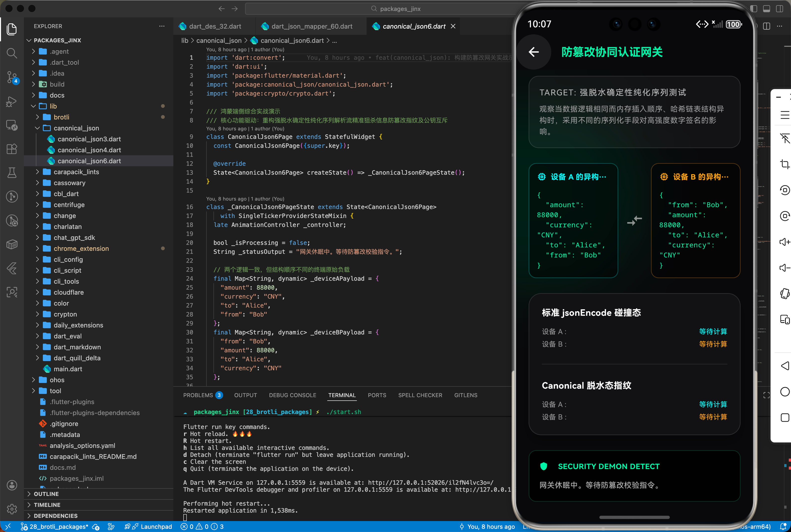This screenshot has width=791, height=532.
Task: Open the Extensions view icon
Action: pos(12,149)
